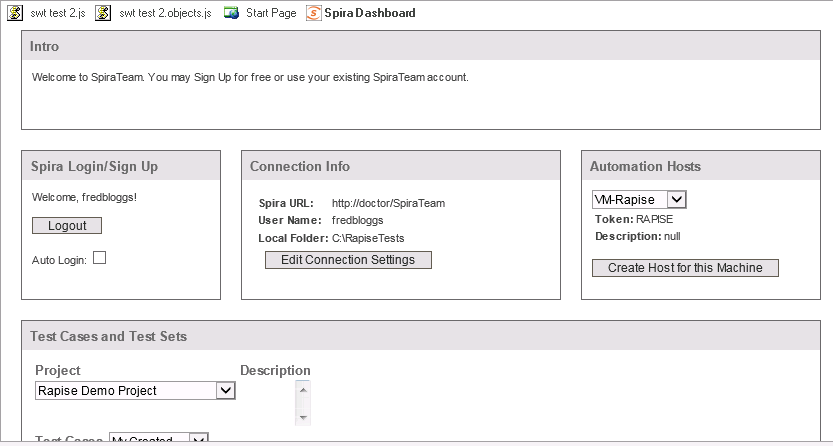Switch to the swt test 2.js tab
This screenshot has width=833, height=446.
(58, 13)
